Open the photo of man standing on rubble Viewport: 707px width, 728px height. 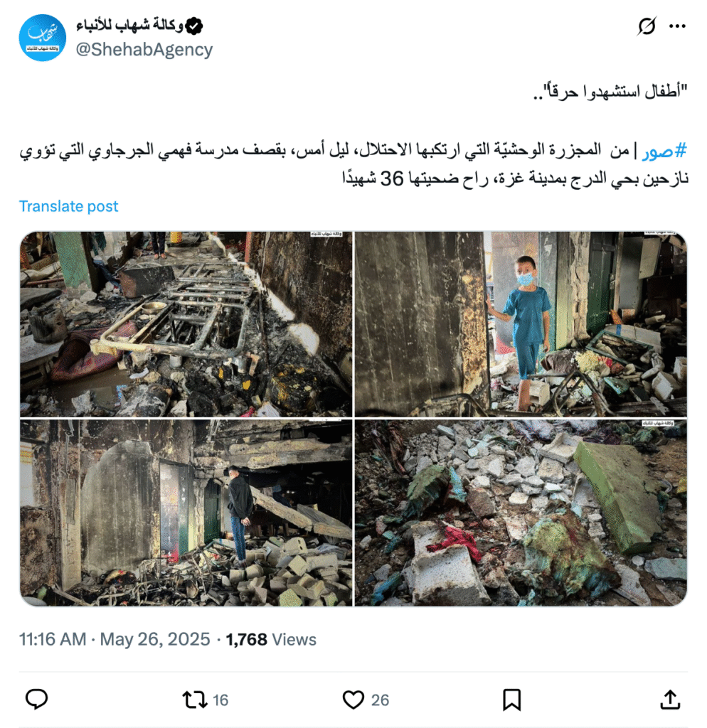click(186, 513)
